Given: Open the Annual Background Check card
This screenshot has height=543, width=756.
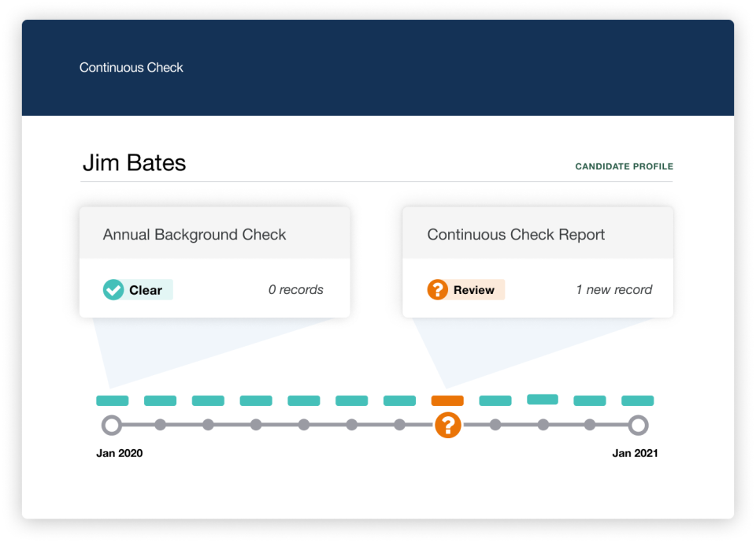Looking at the screenshot, I should tap(195, 234).
